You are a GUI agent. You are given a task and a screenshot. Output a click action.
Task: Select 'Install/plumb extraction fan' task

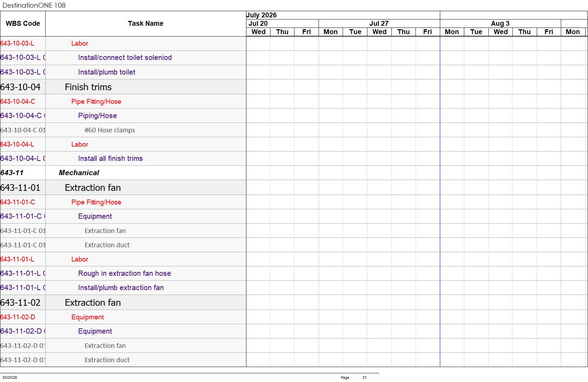pos(121,288)
